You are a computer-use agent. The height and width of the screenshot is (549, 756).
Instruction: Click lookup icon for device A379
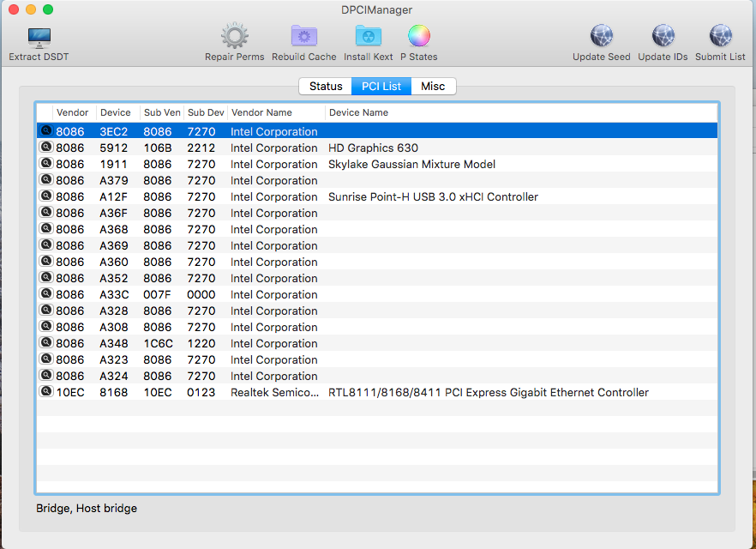pos(45,180)
